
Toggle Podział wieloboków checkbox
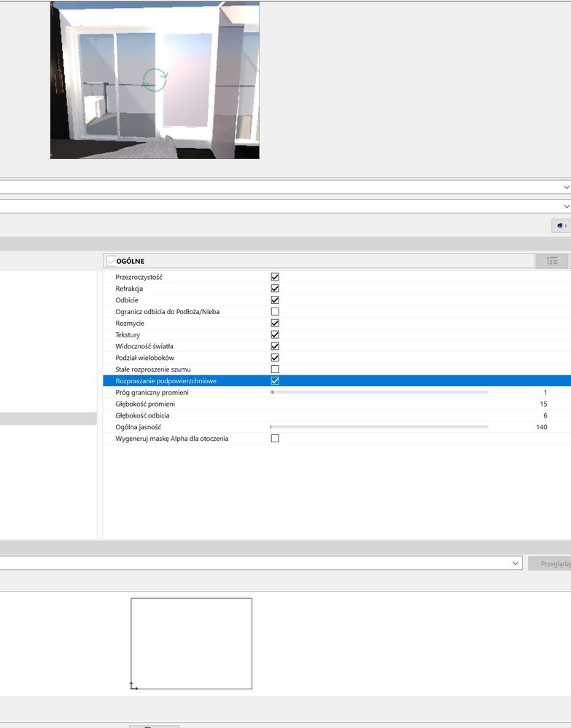pyautogui.click(x=275, y=358)
